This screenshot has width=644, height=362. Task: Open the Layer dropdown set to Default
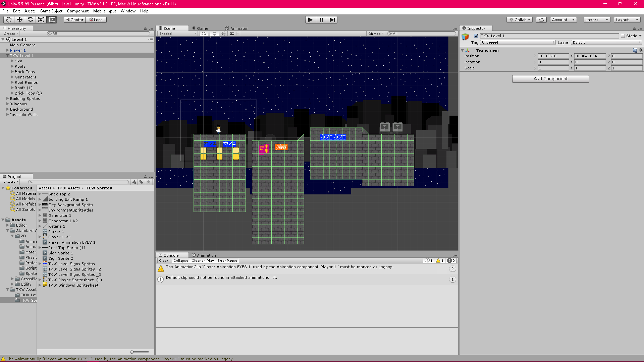pos(606,42)
